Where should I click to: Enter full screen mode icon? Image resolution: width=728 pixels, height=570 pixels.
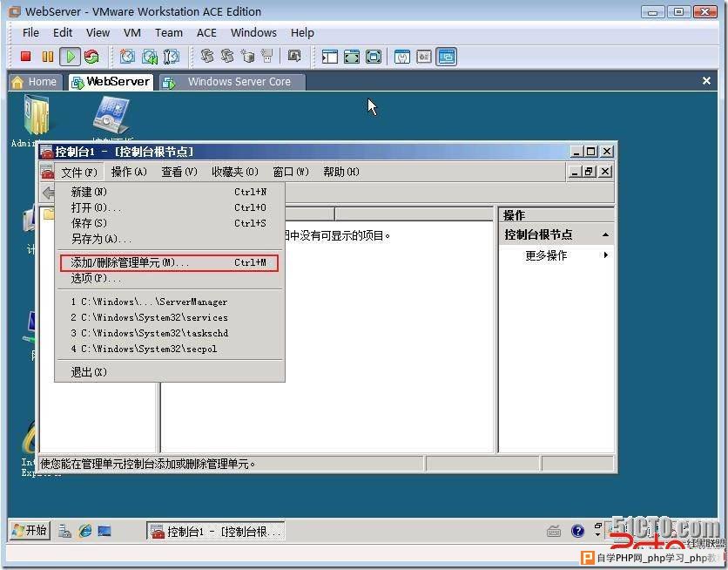point(374,58)
